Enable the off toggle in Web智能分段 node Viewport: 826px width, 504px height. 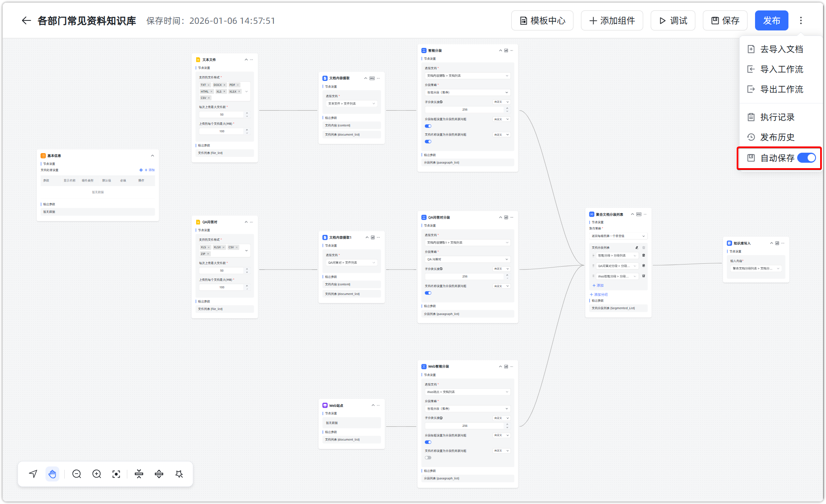[x=428, y=458]
